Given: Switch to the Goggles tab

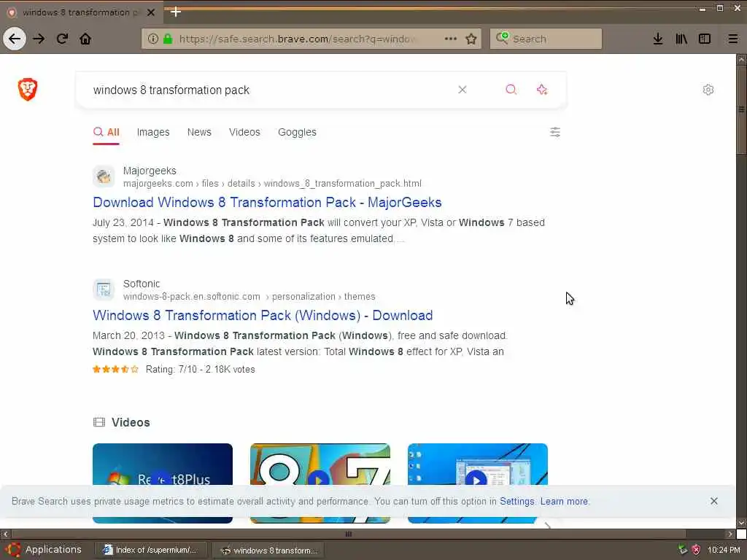Looking at the screenshot, I should tap(297, 132).
